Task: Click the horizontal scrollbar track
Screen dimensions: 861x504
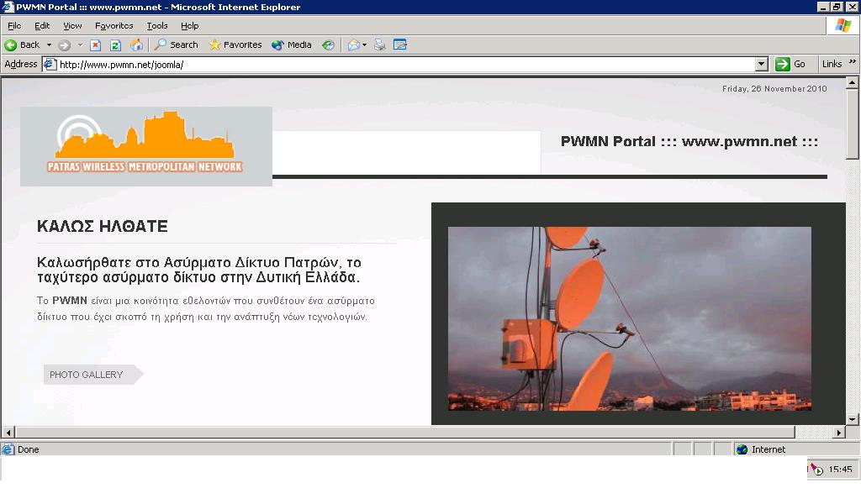Action: coord(420,432)
